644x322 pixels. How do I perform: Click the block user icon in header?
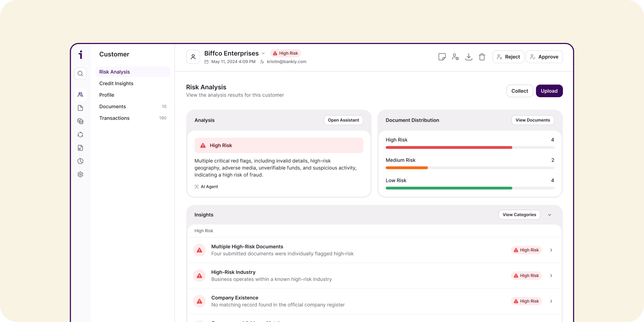tap(455, 57)
